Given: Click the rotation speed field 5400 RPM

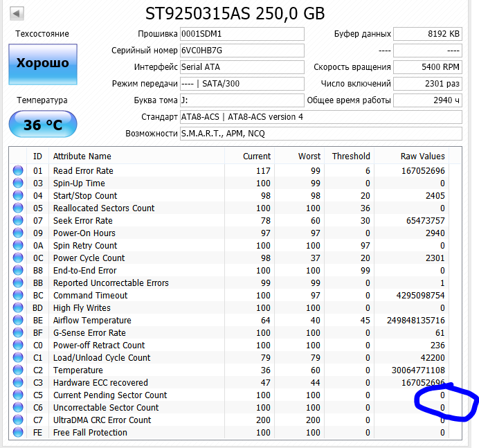Looking at the screenshot, I should coord(428,67).
